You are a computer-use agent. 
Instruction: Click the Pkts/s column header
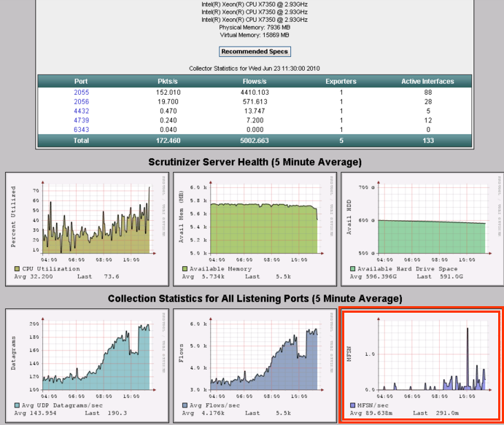(168, 81)
